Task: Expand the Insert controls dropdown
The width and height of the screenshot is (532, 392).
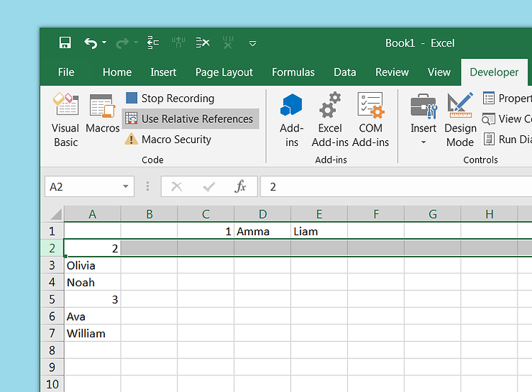Action: pyautogui.click(x=423, y=142)
